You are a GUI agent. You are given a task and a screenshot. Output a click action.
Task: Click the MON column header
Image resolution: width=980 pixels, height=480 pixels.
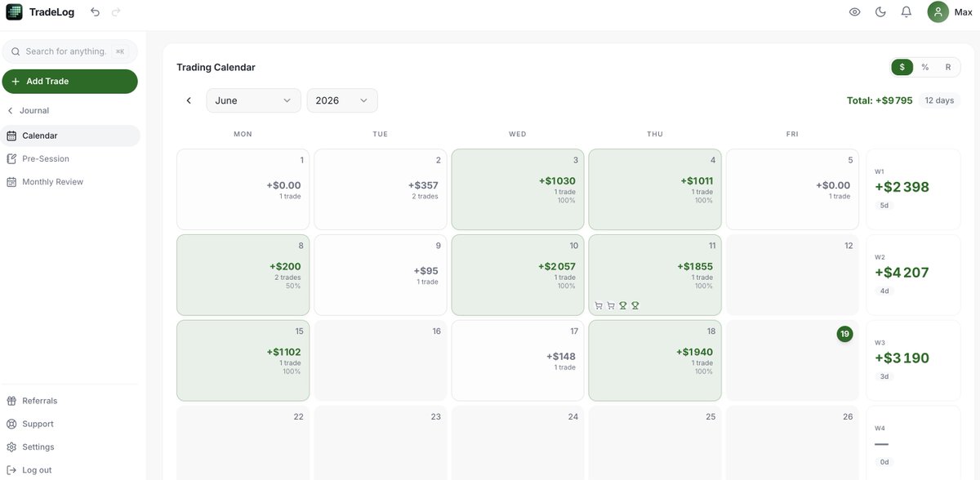(x=243, y=134)
